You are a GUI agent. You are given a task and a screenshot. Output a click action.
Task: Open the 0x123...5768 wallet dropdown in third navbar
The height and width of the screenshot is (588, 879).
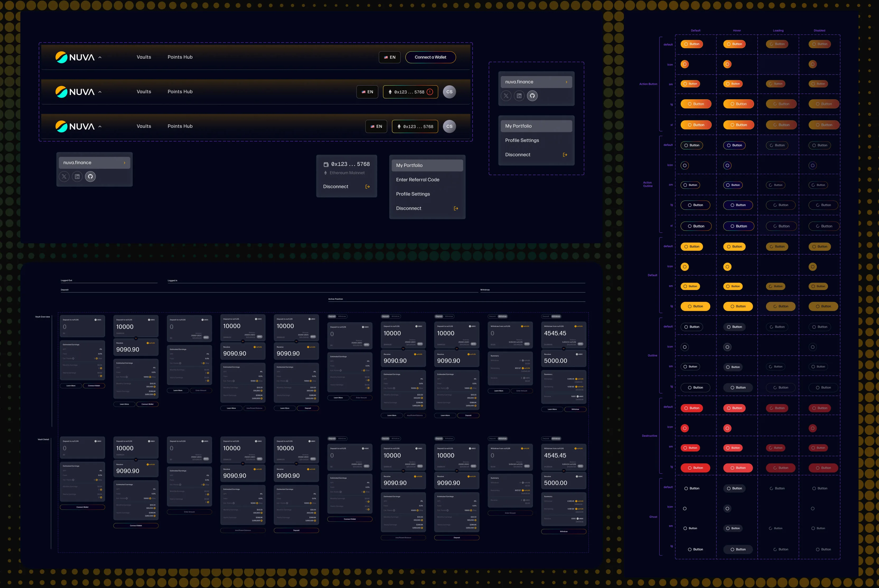pos(415,126)
